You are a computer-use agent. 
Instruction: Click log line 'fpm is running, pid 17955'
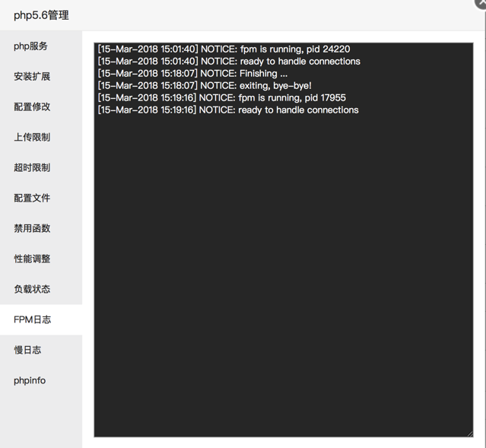[221, 97]
